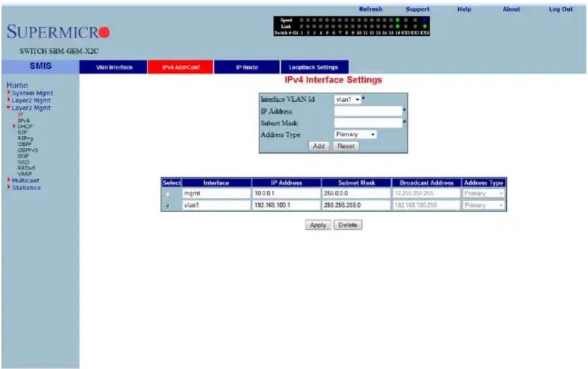Image resolution: width=588 pixels, height=369 pixels.
Task: Expand Layer2 Mgmt arrow in sidebar
Action: [x=9, y=100]
